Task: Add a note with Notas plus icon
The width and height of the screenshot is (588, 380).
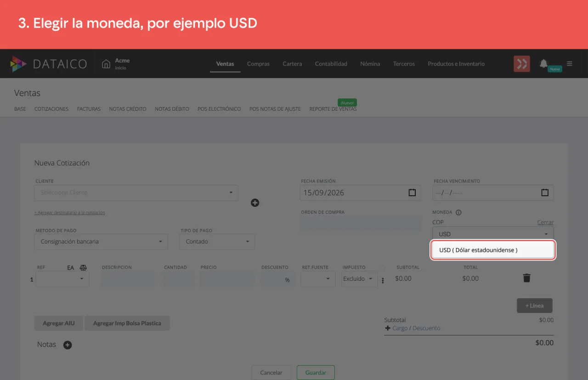Action: [68, 345]
